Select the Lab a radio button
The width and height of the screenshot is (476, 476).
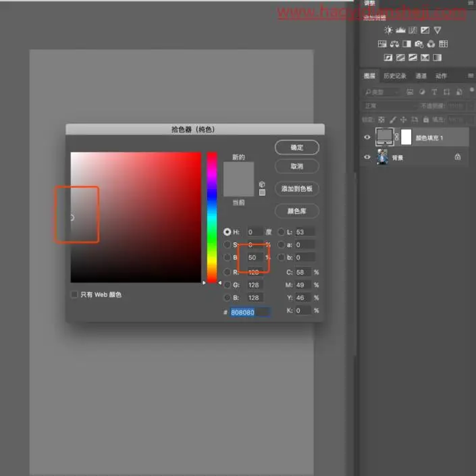(282, 244)
